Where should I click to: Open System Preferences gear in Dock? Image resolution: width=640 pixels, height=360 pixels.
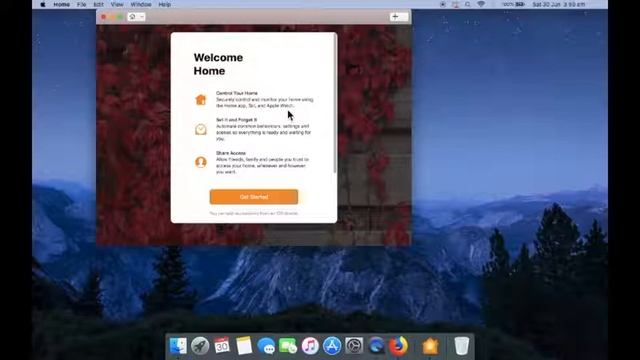tap(354, 346)
